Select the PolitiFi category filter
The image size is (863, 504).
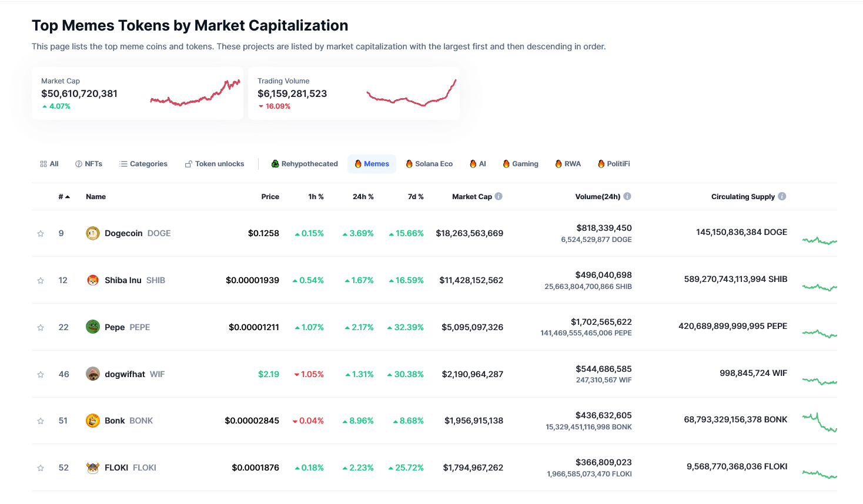pos(614,164)
